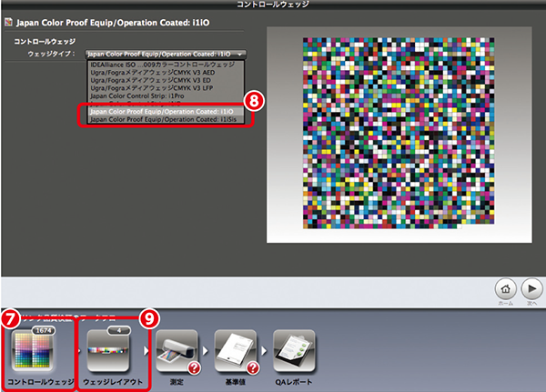Click the document icon beside Japan Color title
The width and height of the screenshot is (546, 392).
click(x=8, y=22)
